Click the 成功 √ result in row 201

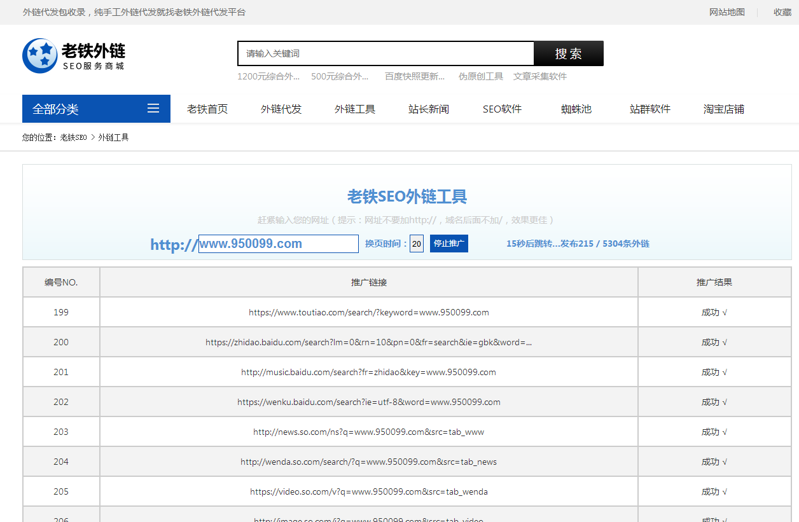pos(714,372)
